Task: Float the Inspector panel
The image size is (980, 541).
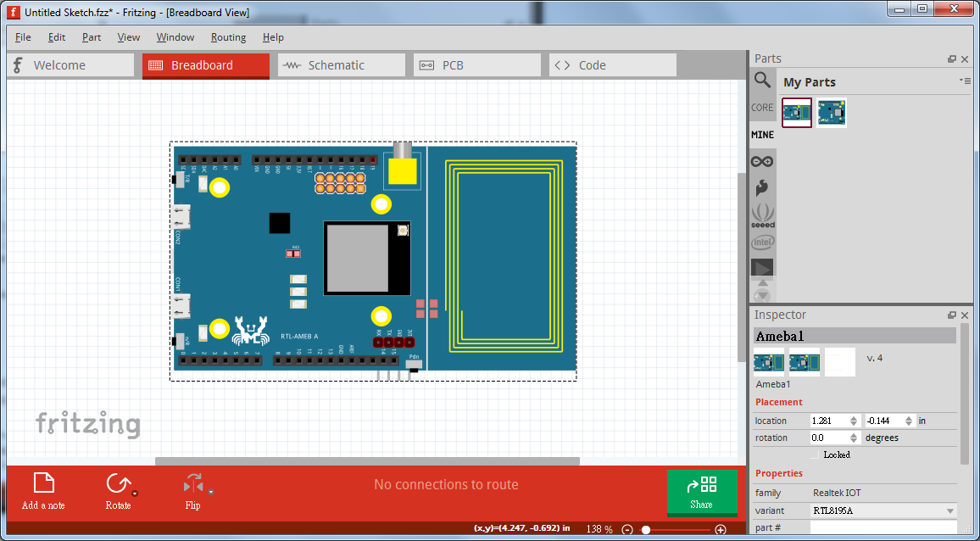Action: pos(952,315)
